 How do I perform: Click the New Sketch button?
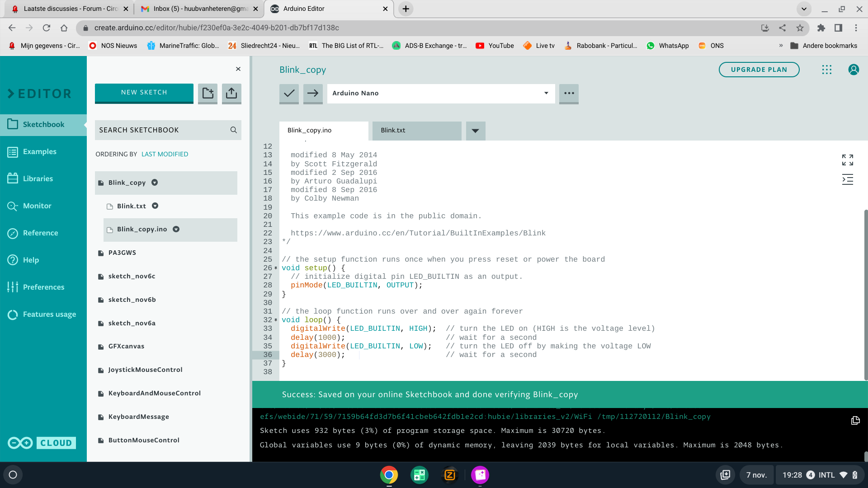click(144, 93)
